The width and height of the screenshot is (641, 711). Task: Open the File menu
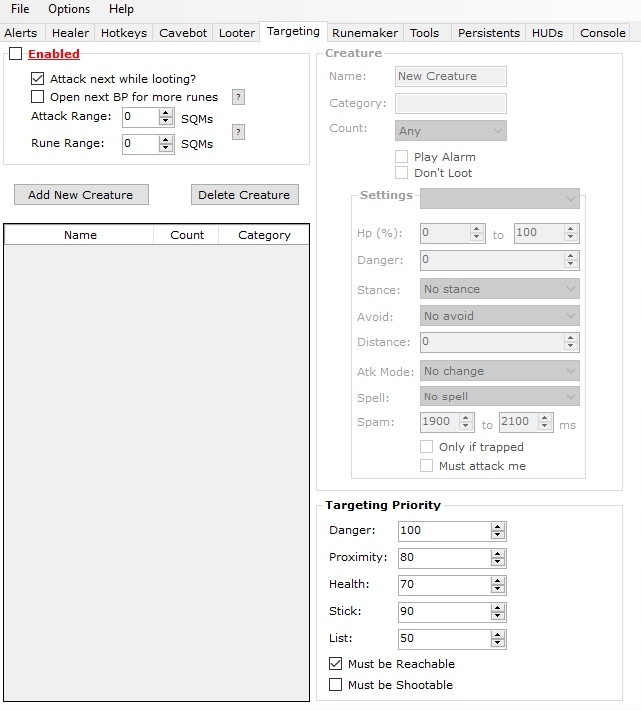click(20, 9)
